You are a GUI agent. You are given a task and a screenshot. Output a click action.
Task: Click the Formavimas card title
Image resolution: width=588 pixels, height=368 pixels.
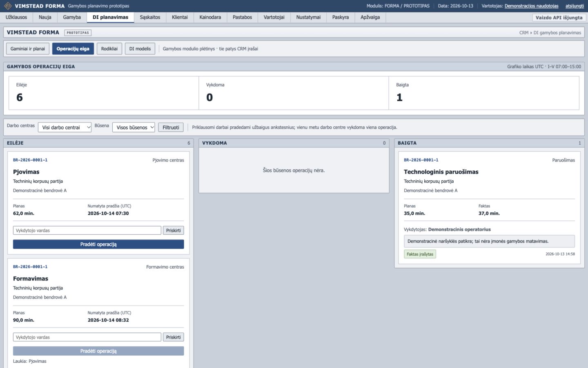click(x=31, y=278)
